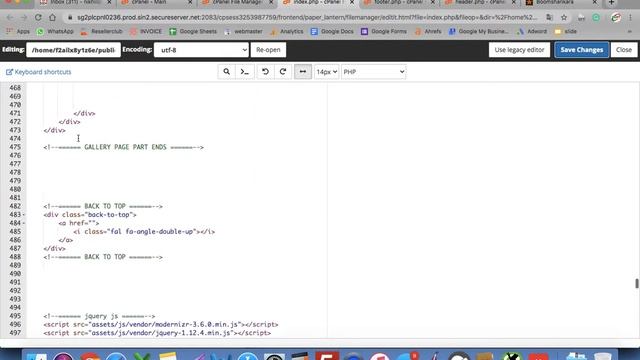Image resolution: width=640 pixels, height=360 pixels.
Task: Open the utf-8 encoding dropdown
Action: coord(201,50)
